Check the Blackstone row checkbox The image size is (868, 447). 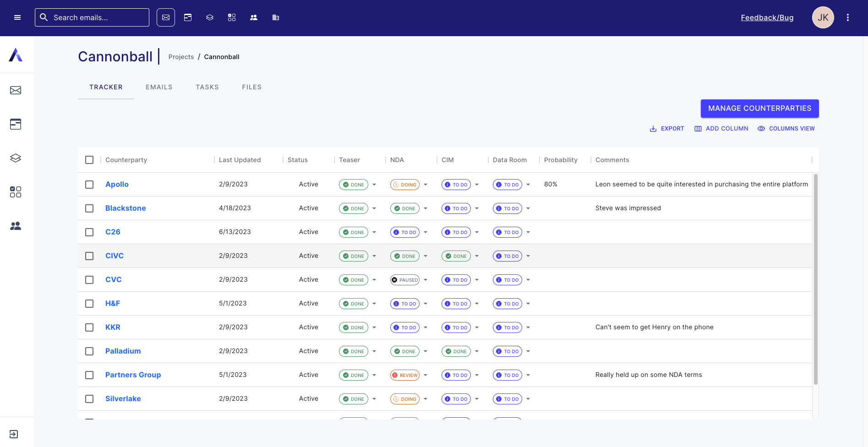pyautogui.click(x=89, y=208)
